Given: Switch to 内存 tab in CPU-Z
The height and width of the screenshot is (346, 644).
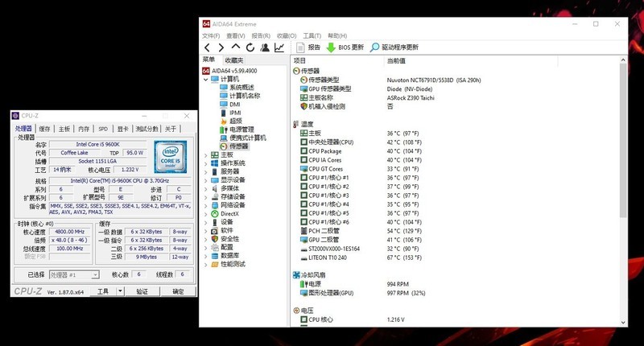Looking at the screenshot, I should 84,129.
